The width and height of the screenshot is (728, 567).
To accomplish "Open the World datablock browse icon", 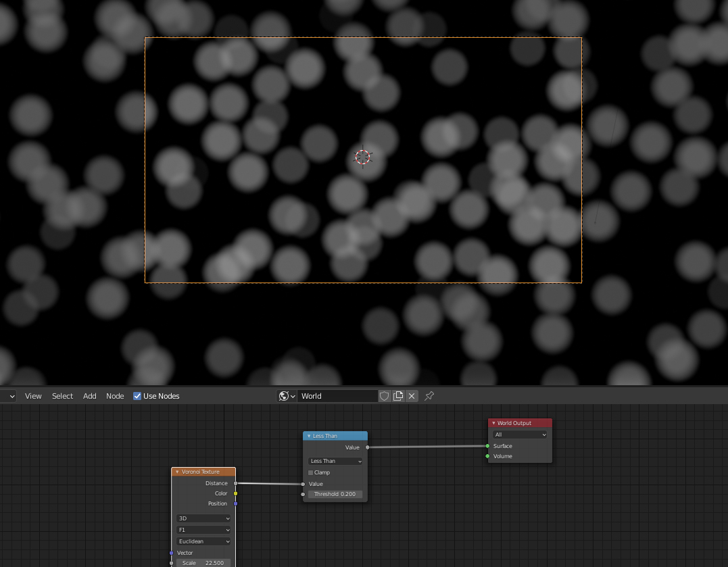I will 287,396.
